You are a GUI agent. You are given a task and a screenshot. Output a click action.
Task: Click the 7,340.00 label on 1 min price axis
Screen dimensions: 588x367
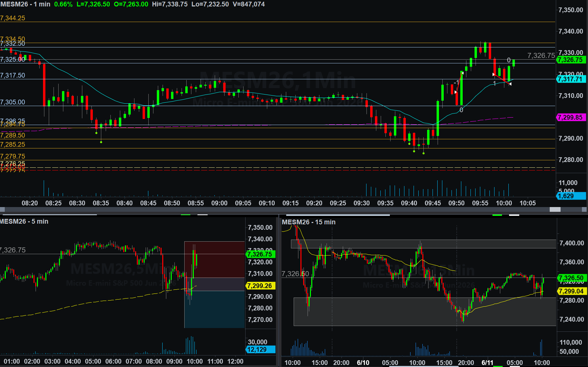[571, 32]
